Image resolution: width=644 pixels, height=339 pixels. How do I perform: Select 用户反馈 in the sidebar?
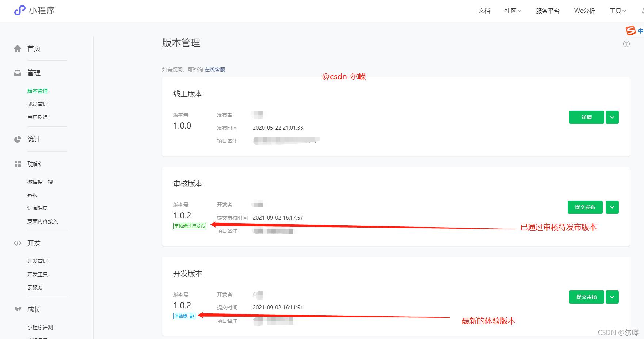click(x=38, y=117)
